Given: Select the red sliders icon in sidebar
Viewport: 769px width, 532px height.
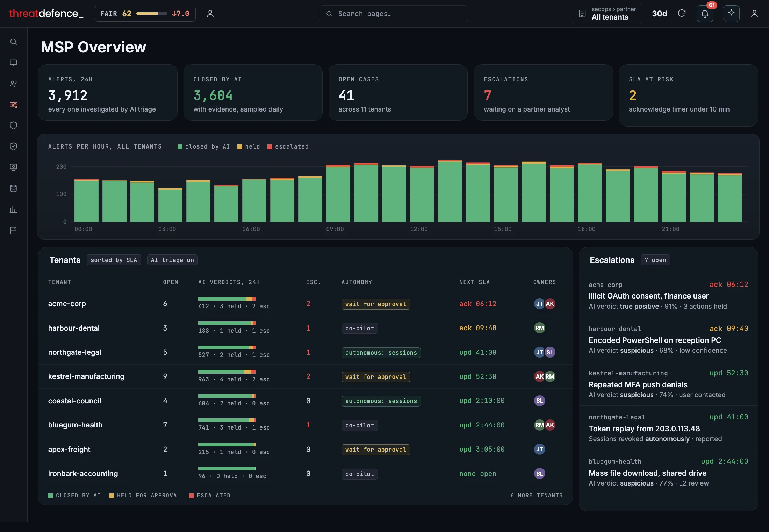Looking at the screenshot, I should click(x=14, y=105).
